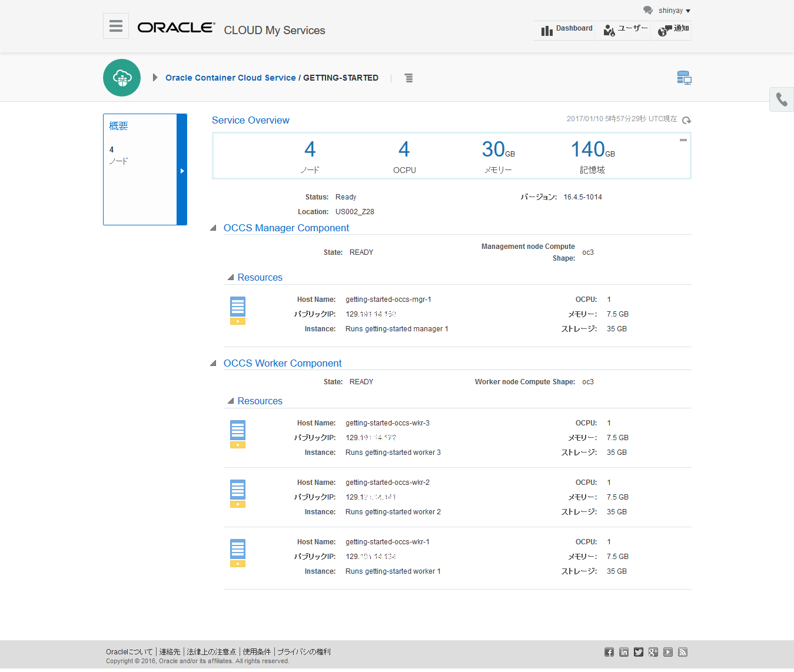Select the 30 GB メモリー metric
Viewport: 794px width, 672px height.
(x=498, y=157)
